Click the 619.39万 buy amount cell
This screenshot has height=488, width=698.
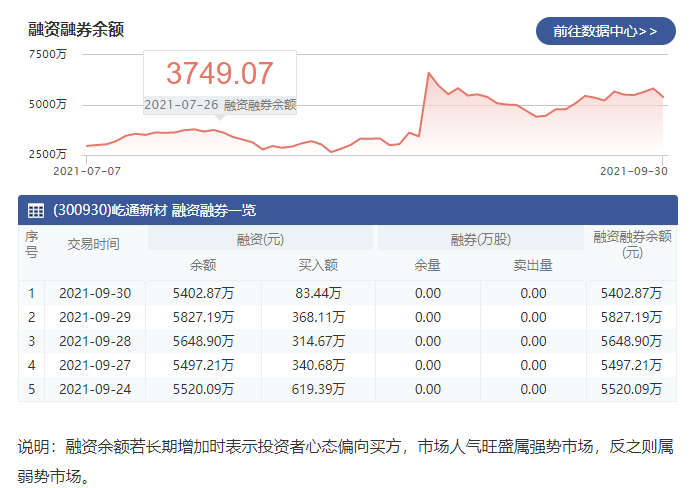pyautogui.click(x=318, y=388)
